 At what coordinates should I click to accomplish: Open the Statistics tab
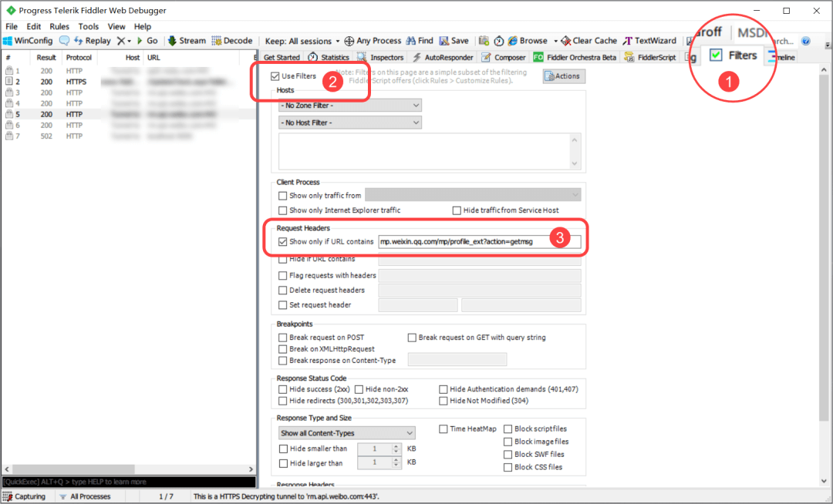pyautogui.click(x=329, y=57)
